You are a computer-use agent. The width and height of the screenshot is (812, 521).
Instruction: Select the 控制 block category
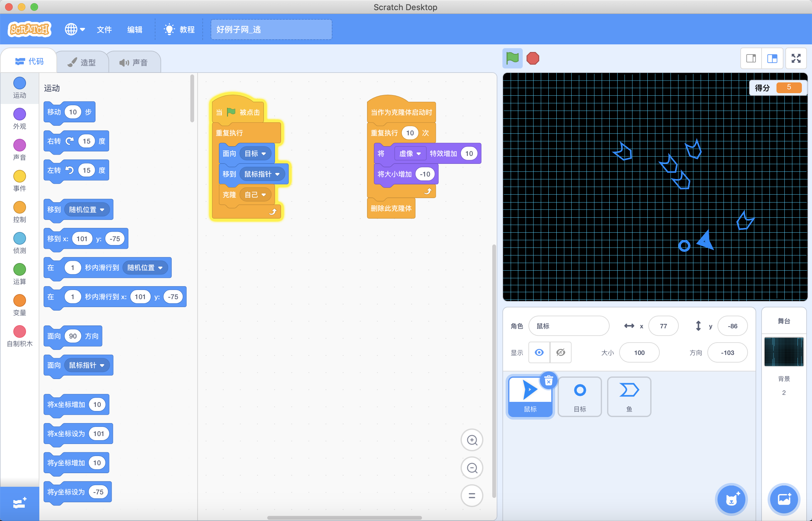(20, 212)
